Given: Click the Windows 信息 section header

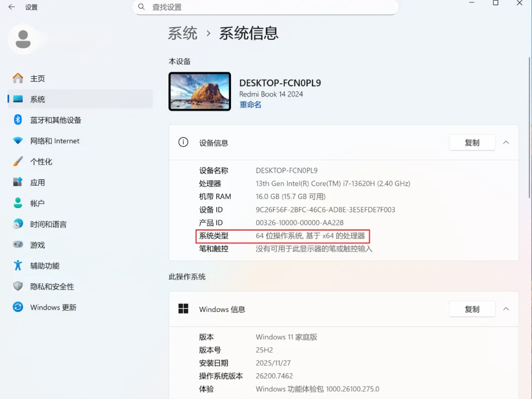Looking at the screenshot, I should point(344,309).
